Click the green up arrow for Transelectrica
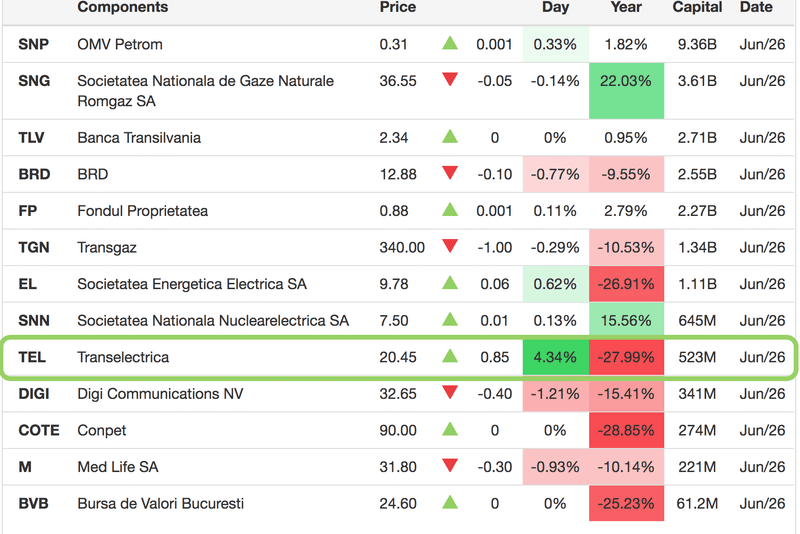The height and width of the screenshot is (534, 800). click(450, 357)
